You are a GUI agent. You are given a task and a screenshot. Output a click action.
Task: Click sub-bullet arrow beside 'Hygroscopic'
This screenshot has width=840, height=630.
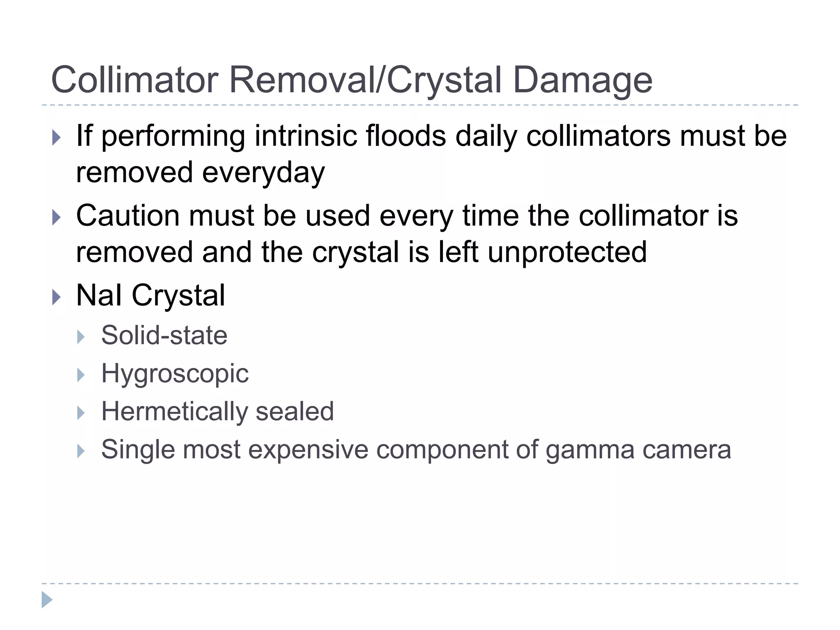81,375
